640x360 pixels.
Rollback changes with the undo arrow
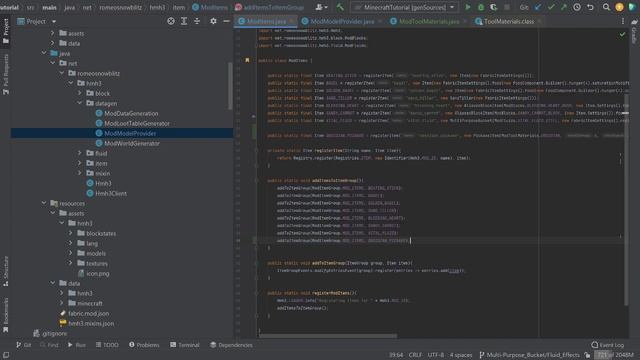coord(590,7)
